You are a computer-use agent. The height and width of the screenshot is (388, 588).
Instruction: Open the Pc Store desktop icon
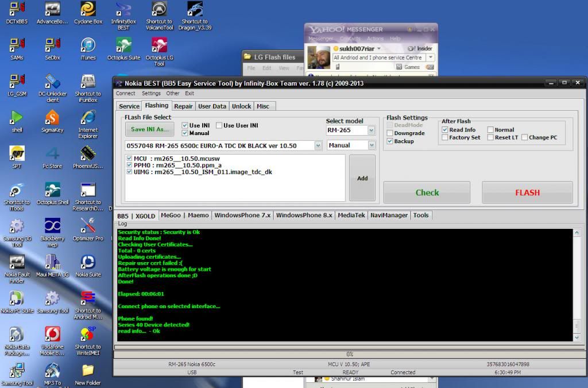tap(52, 157)
